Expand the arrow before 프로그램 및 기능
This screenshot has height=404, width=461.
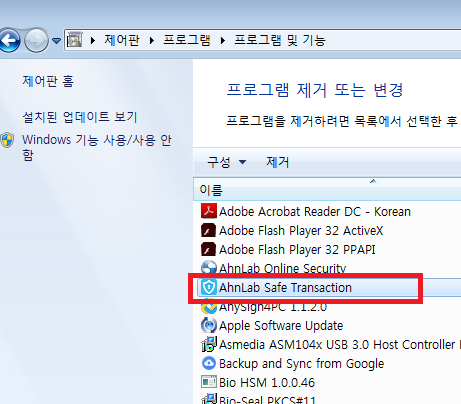[x=223, y=41]
